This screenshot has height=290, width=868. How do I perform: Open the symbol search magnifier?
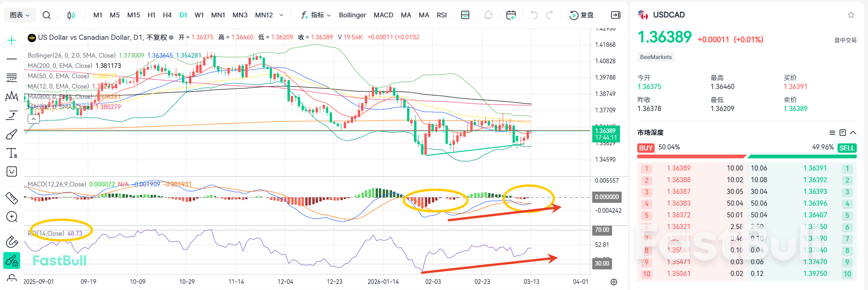tap(46, 15)
